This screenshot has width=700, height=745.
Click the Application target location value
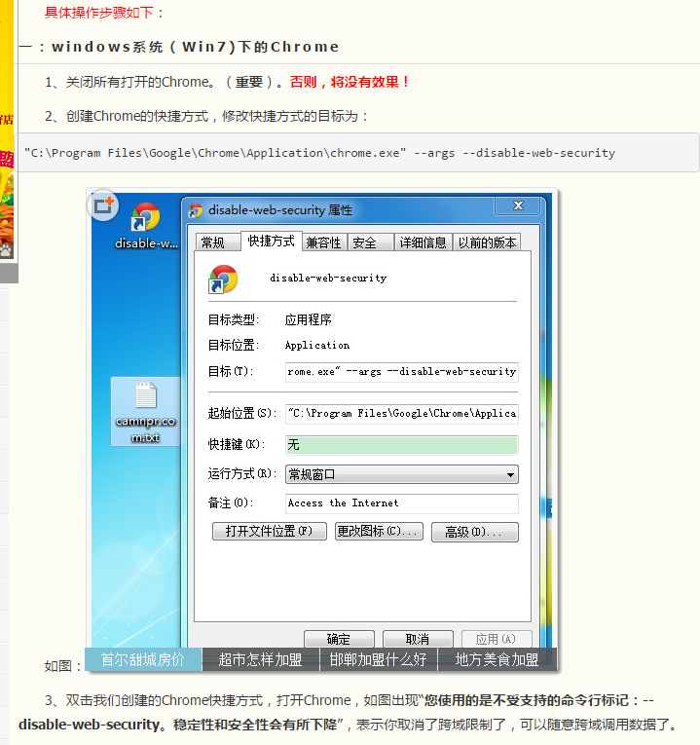click(317, 346)
